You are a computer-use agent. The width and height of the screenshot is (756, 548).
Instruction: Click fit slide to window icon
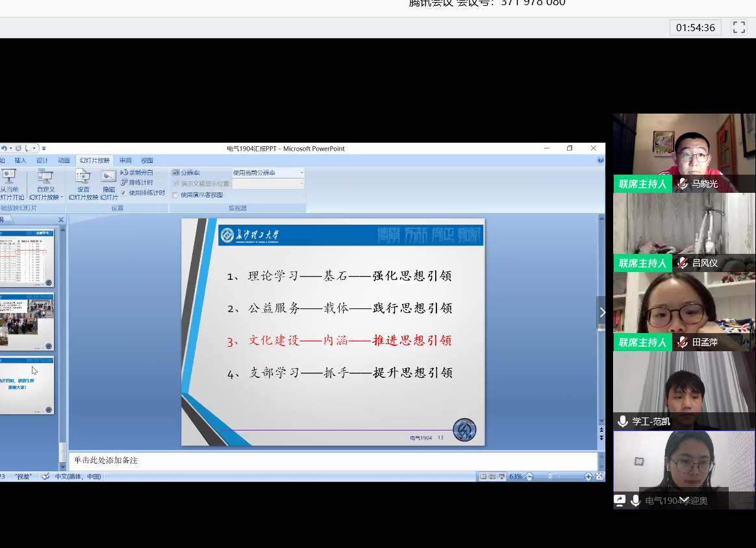click(599, 477)
